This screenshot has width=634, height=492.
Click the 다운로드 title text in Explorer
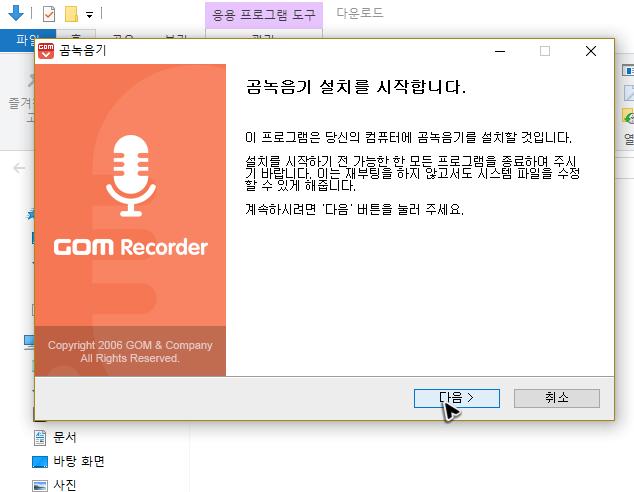click(x=359, y=13)
